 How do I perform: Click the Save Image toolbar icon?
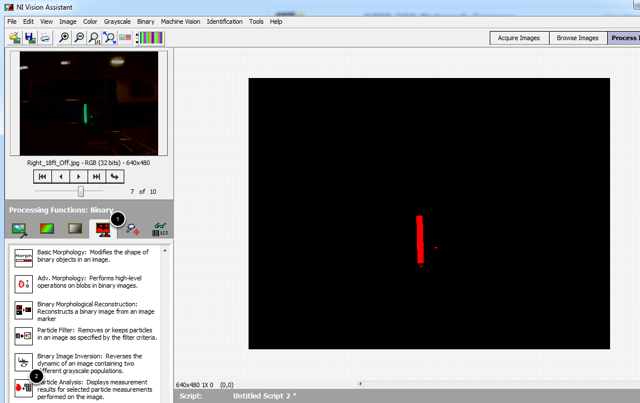(x=30, y=38)
